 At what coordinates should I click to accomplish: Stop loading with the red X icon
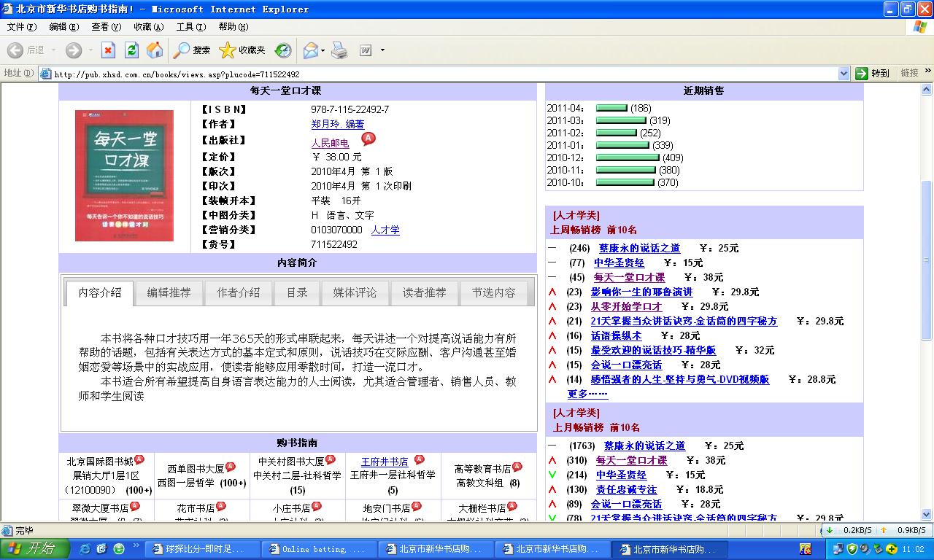pyautogui.click(x=108, y=50)
